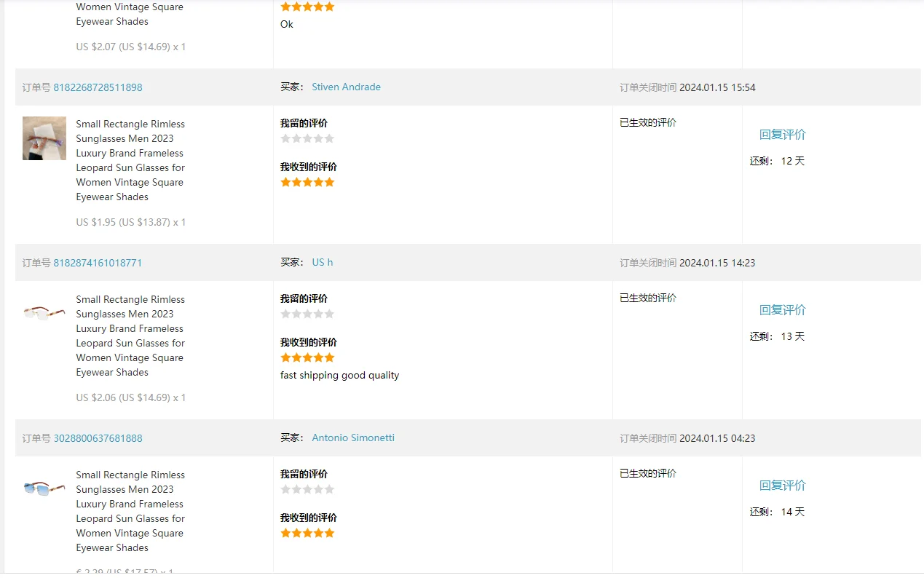924x578 pixels.
Task: Open buyer US h's profile
Action: [322, 262]
